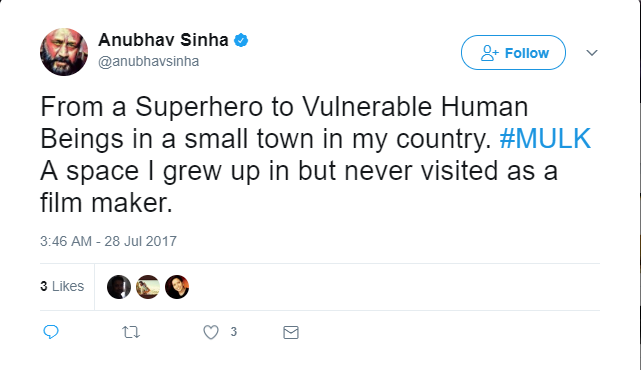Click the @anubhavsinha handle
The height and width of the screenshot is (370, 641).
[x=149, y=61]
